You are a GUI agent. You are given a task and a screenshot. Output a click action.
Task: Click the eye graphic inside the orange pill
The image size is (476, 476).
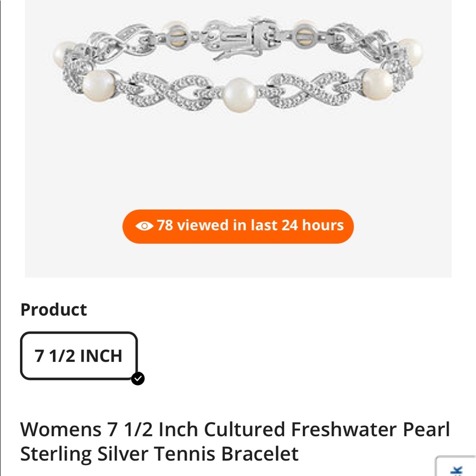[145, 226]
